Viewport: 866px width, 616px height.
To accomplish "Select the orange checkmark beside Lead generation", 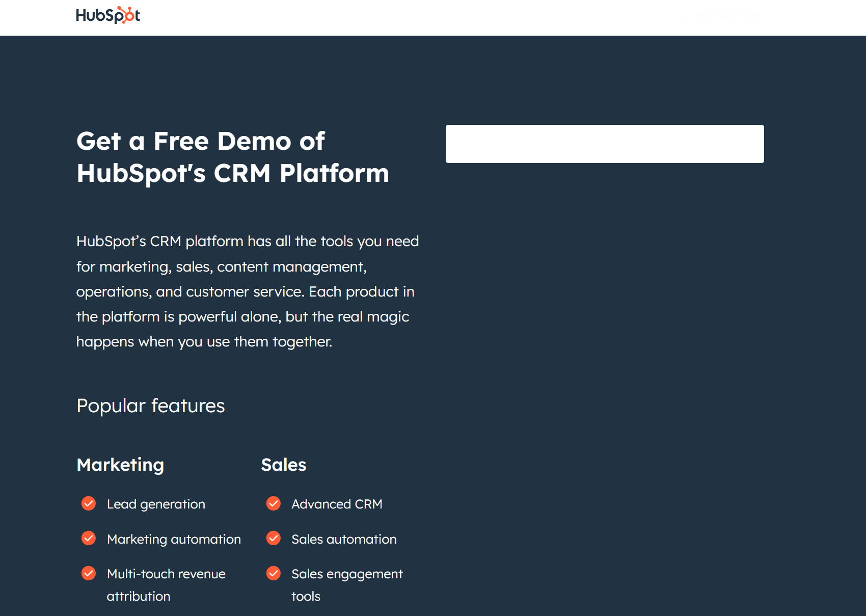I will [89, 504].
